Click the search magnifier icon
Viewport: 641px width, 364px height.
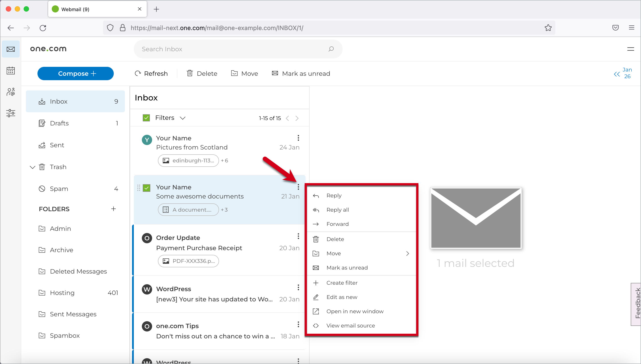(331, 49)
